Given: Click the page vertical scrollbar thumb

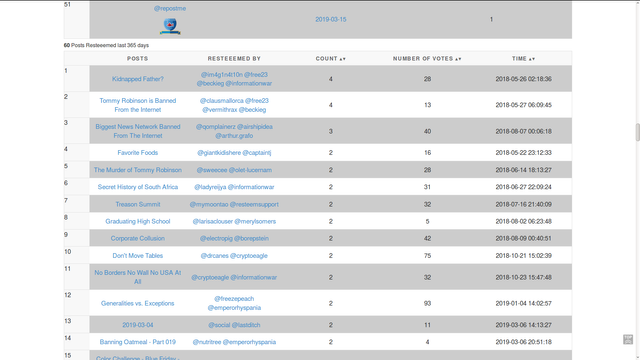Looking at the screenshot, I should click(x=637, y=132).
